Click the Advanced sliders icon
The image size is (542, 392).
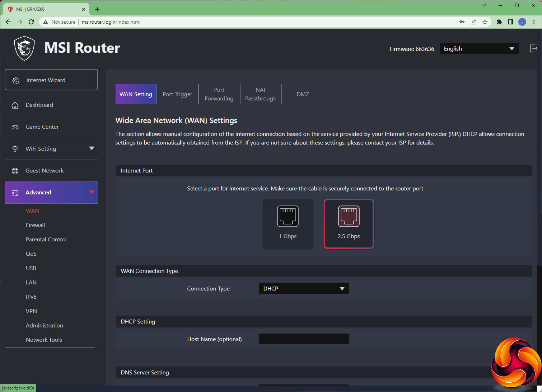click(x=15, y=193)
